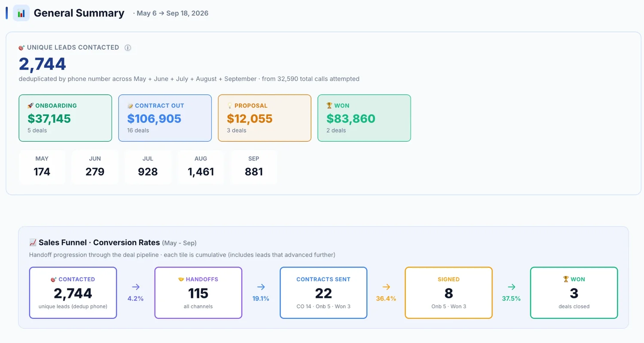Viewport: 644px width, 343px height.
Task: Open the Contract Out $106,905 card
Action: tap(165, 118)
